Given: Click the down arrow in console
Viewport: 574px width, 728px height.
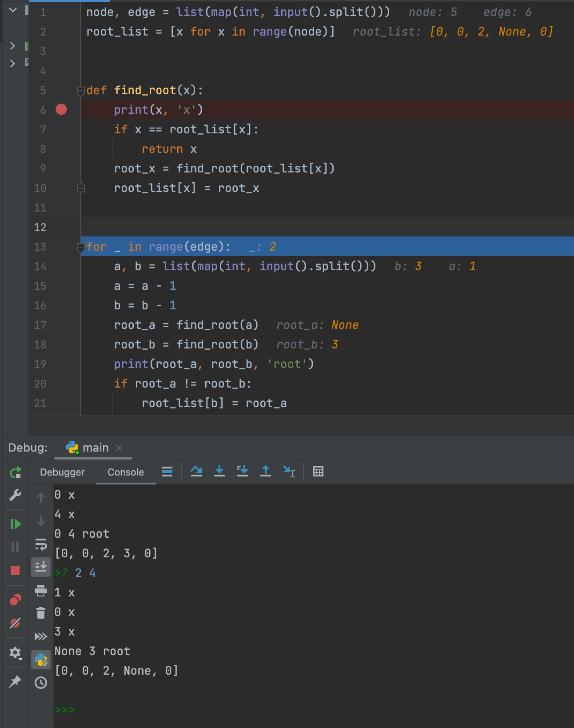Looking at the screenshot, I should click(x=41, y=521).
